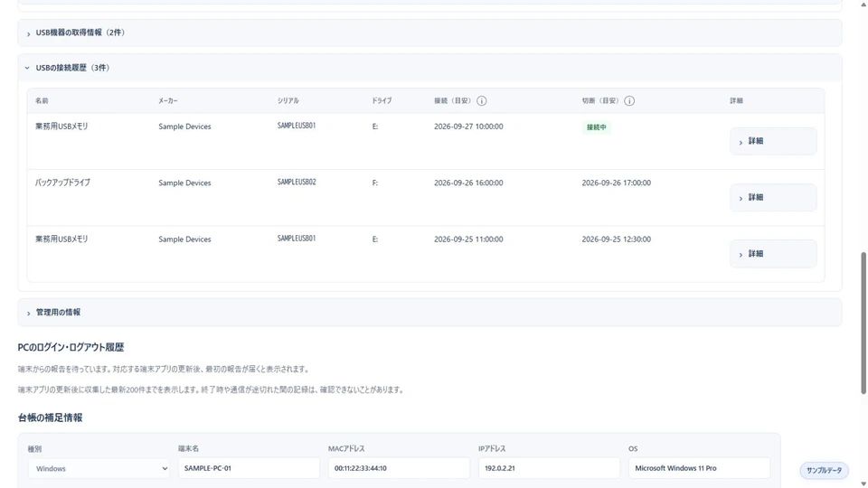
Task: Click the vertical page scrollbar thumb
Action: (x=863, y=324)
